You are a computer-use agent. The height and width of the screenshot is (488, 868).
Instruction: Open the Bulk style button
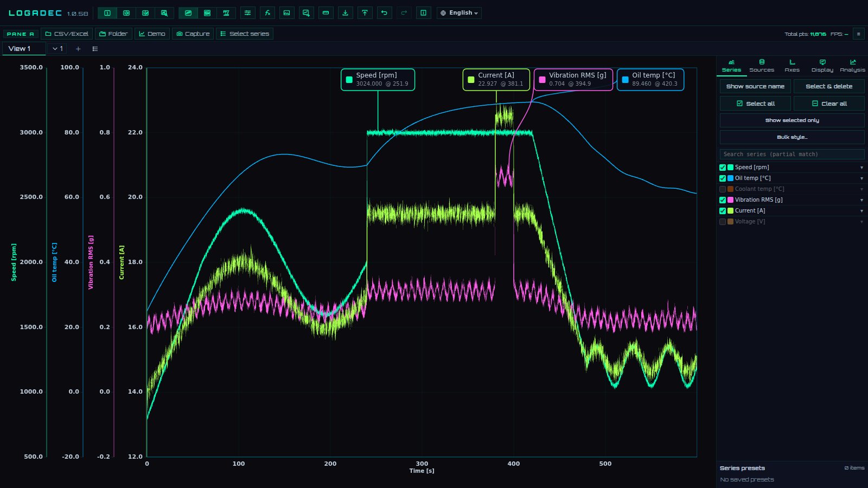(x=792, y=137)
